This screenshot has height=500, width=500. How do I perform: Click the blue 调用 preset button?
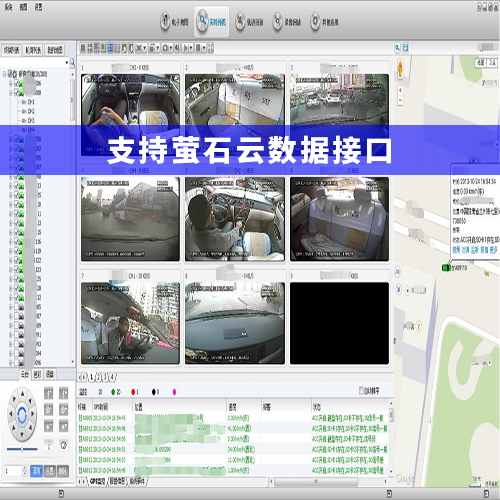tap(36, 471)
